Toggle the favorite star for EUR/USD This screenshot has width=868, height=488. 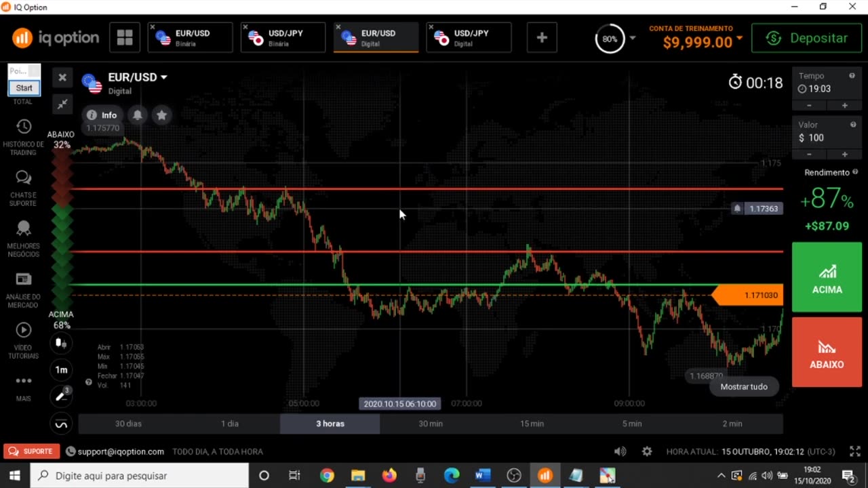click(161, 115)
